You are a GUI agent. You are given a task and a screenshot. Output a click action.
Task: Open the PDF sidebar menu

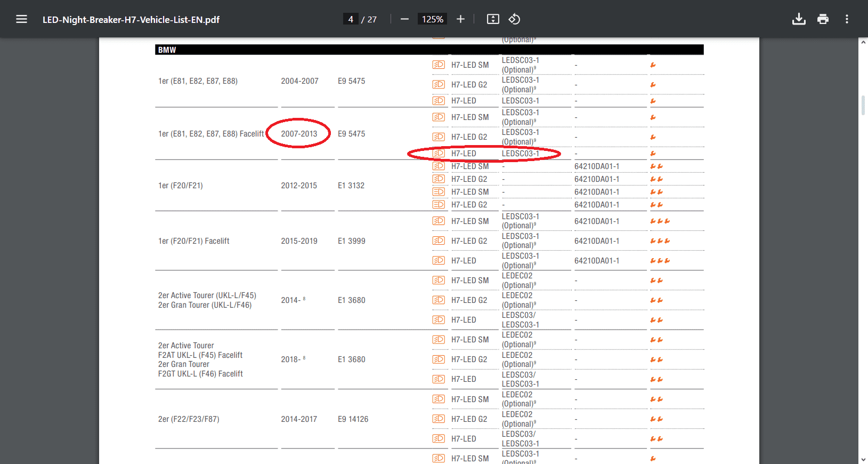point(21,19)
